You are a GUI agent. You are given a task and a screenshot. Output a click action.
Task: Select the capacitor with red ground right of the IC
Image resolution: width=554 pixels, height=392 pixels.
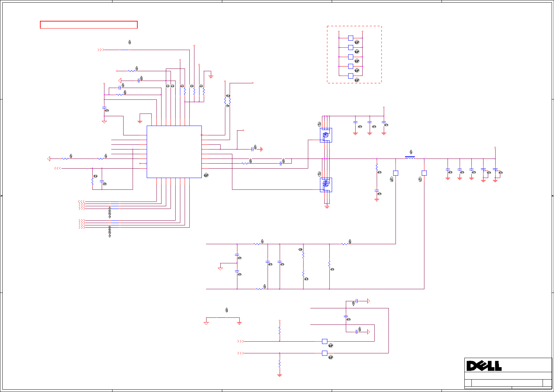(252, 149)
